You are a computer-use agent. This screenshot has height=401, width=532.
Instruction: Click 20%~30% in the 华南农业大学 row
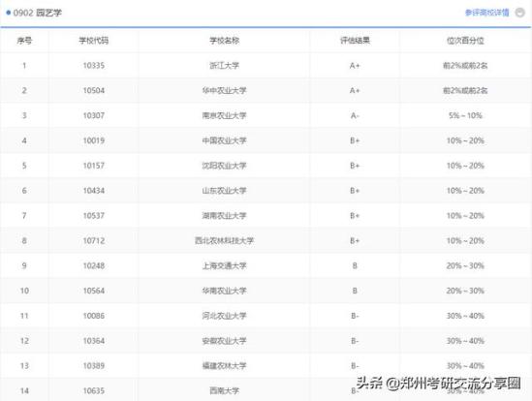pyautogui.click(x=465, y=292)
